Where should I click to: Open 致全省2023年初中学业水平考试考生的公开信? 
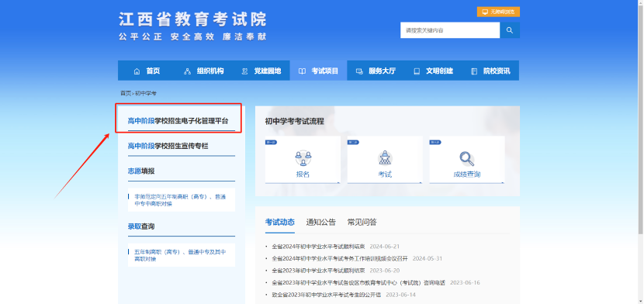[x=326, y=295]
